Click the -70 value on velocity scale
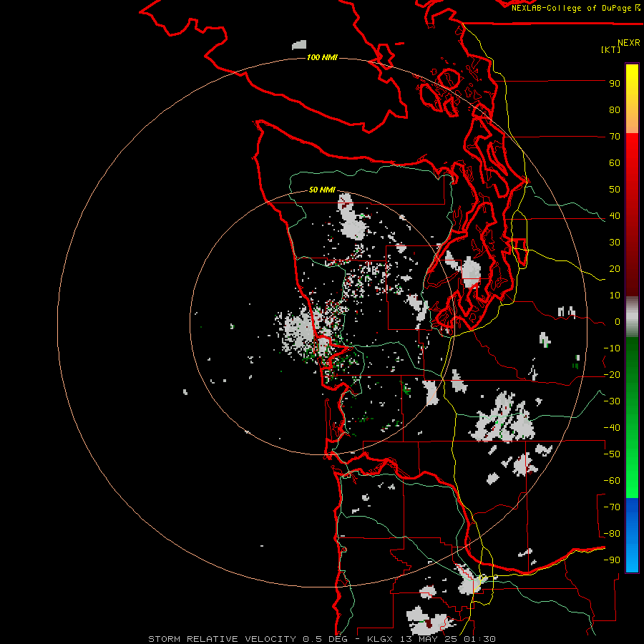Viewport: 644px width, 644px height. click(x=612, y=507)
